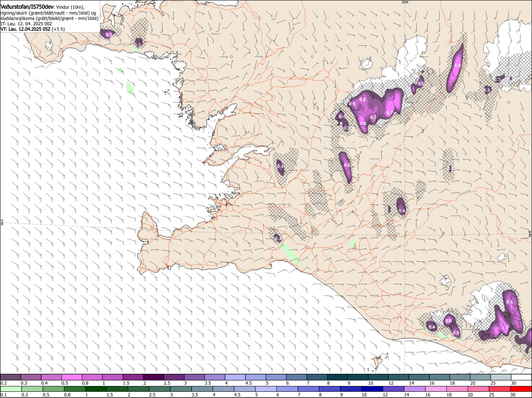Image resolution: width=532 pixels, height=398 pixels.
Task: Click the 9 label under the purple snow scale
Action: click(349, 383)
